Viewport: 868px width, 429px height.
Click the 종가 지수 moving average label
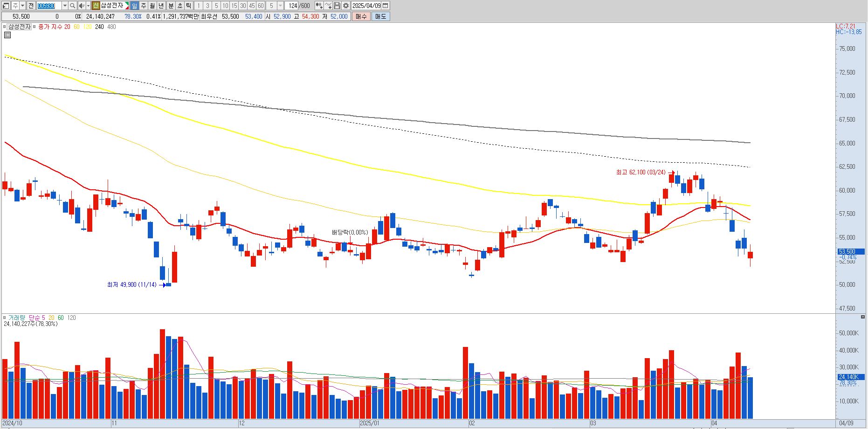click(50, 27)
